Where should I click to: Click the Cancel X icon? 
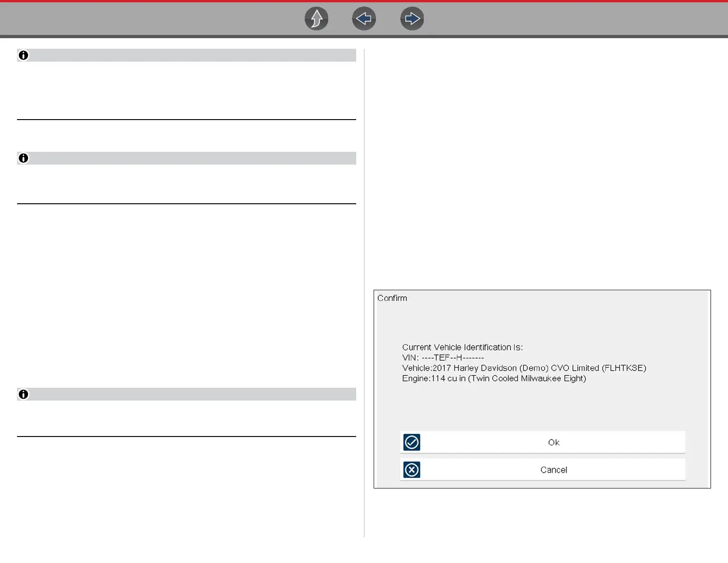click(412, 470)
